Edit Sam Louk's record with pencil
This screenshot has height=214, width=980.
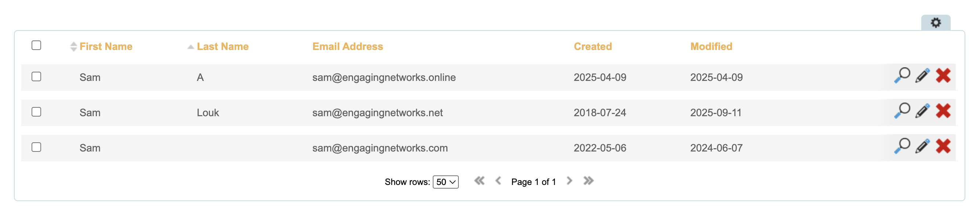922,111
